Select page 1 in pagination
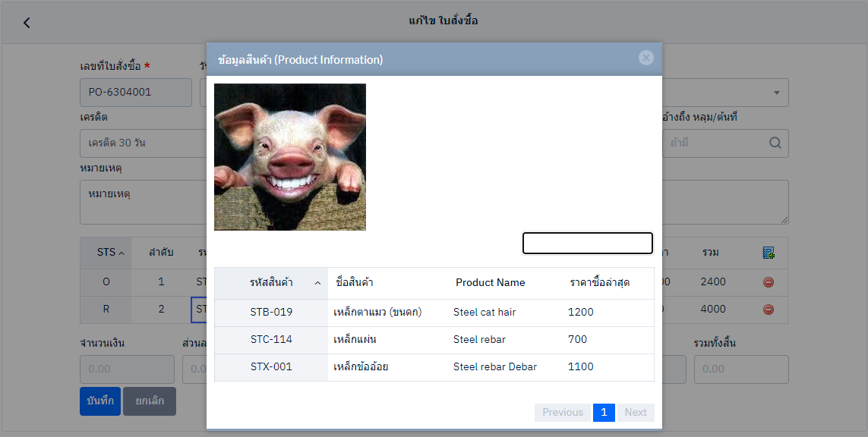868x437 pixels. [604, 413]
